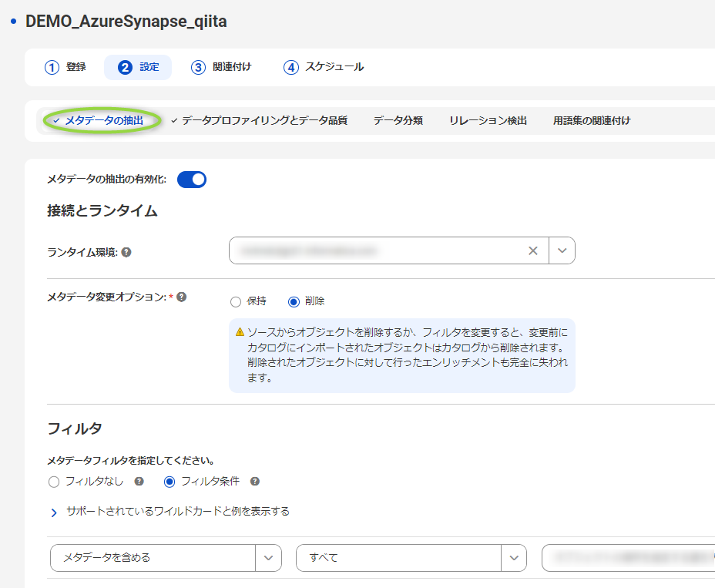Viewport: 715px width, 588px height.
Task: Select the フィルタなし radio button
Action: point(54,482)
